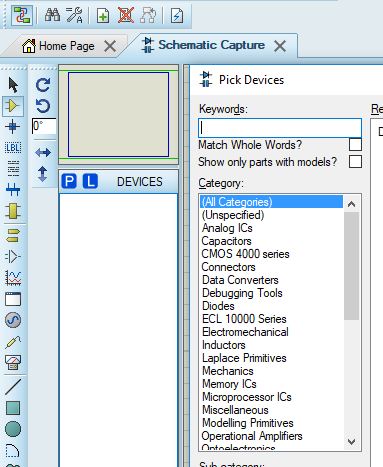This screenshot has height=467, width=383.
Task: Select the Device Pins tool
Action: pos(13,257)
